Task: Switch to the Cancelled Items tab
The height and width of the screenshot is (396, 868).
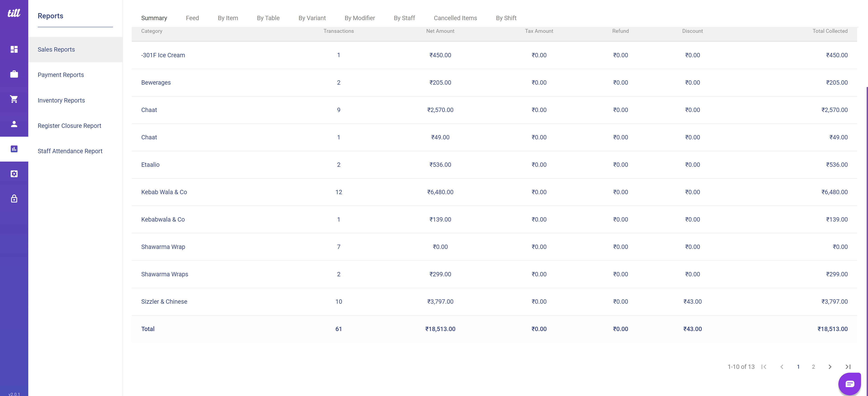Action: point(455,18)
